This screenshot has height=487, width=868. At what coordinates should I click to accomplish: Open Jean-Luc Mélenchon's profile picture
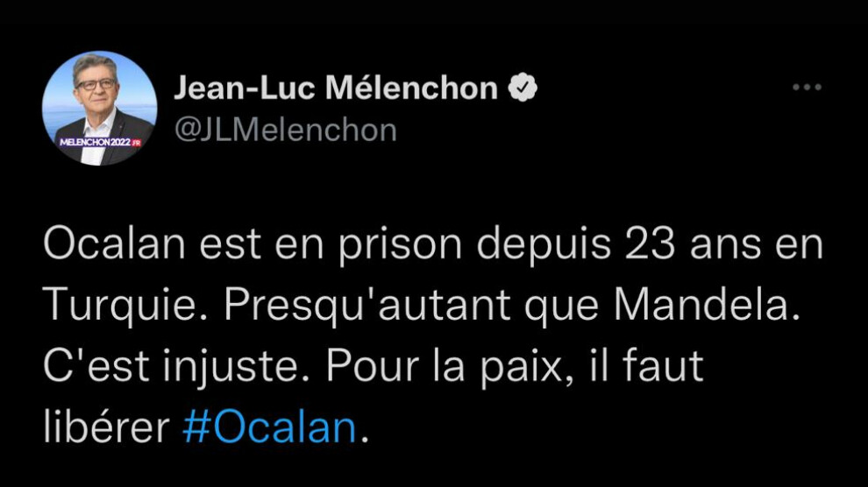[100, 109]
